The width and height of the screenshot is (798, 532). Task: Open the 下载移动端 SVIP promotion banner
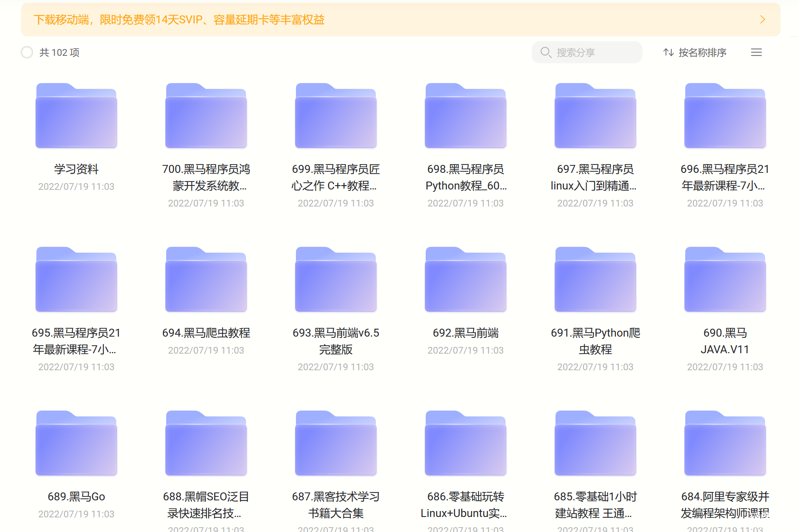pos(400,20)
